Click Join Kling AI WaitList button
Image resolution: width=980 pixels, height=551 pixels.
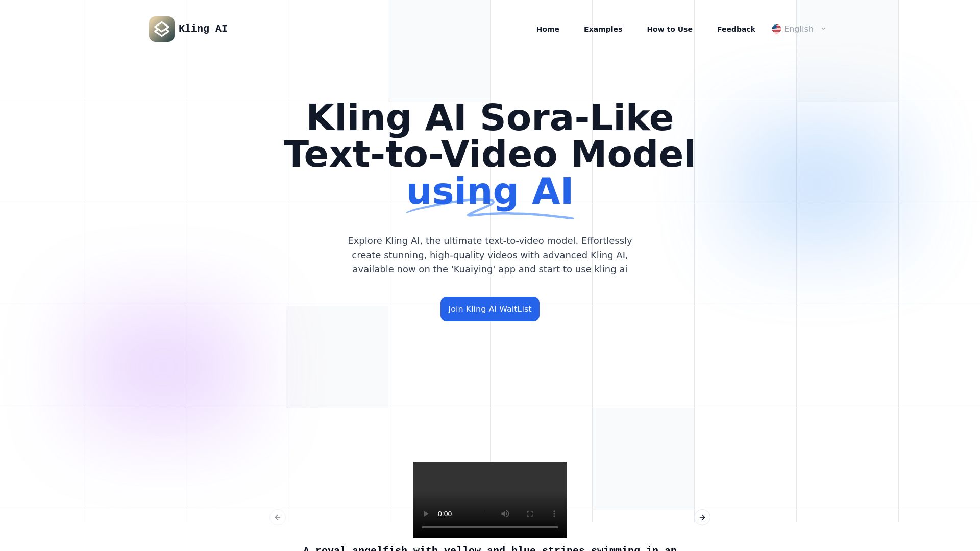tap(490, 309)
